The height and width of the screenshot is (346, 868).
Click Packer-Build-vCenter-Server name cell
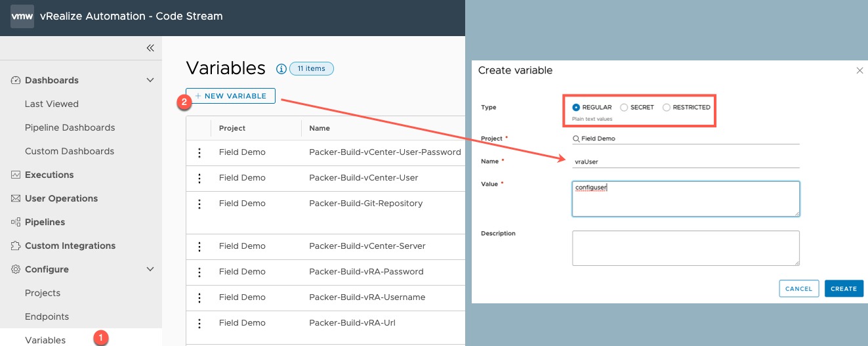click(367, 246)
